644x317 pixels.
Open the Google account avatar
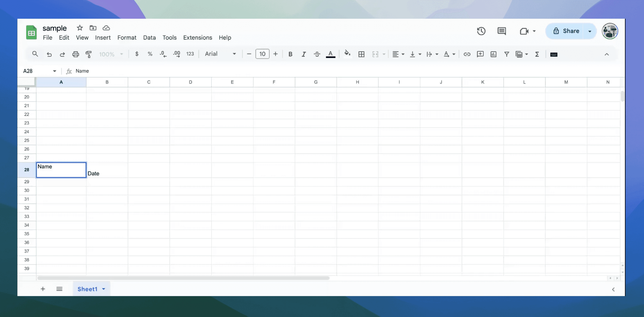tap(610, 31)
